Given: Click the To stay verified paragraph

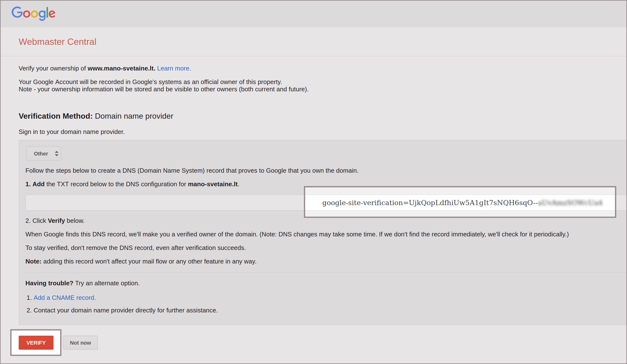Looking at the screenshot, I should click(135, 248).
